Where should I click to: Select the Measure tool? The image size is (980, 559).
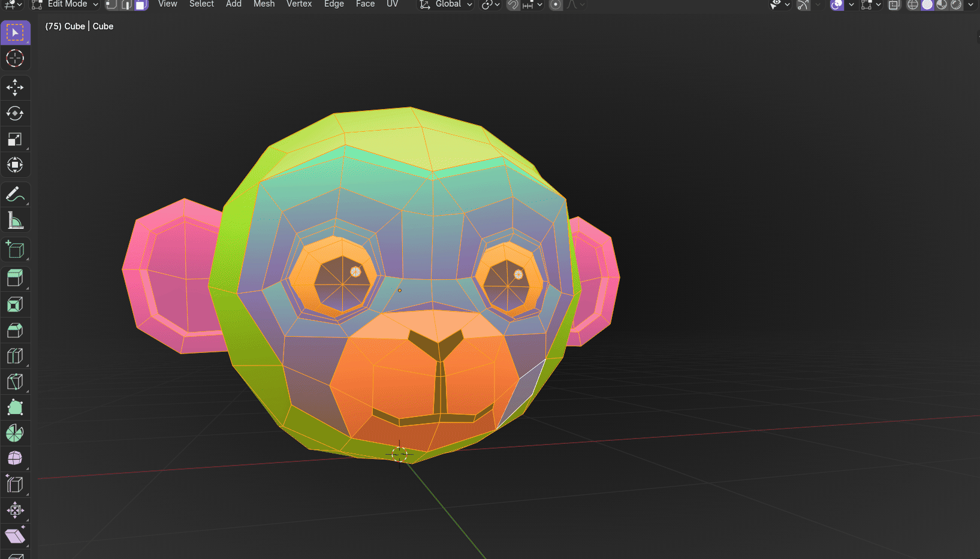point(15,220)
